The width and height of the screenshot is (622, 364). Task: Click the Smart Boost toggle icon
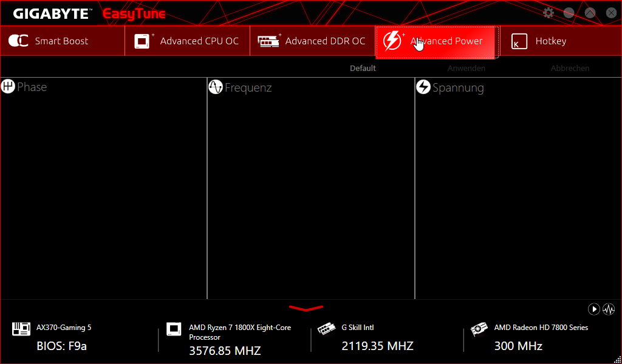click(x=18, y=41)
